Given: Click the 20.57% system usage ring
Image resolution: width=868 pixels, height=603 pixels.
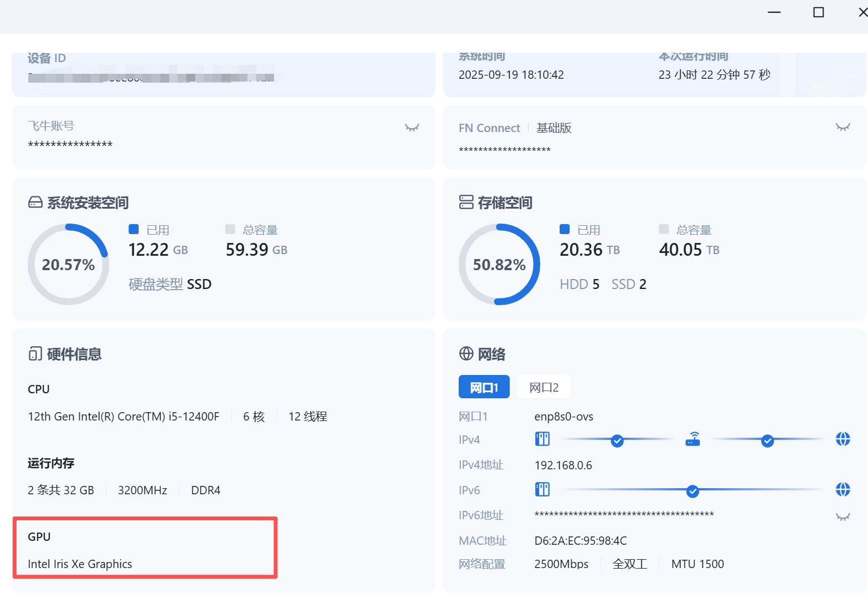Looking at the screenshot, I should coord(68,265).
